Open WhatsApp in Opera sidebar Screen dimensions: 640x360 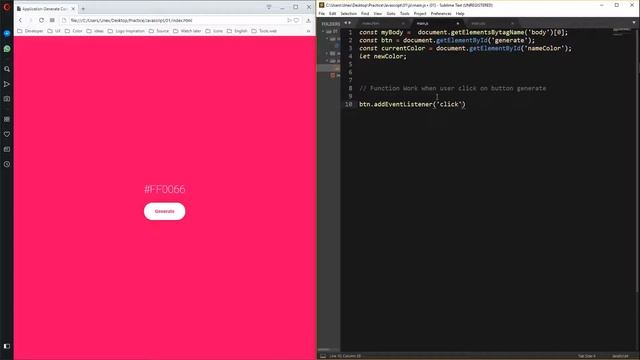7,49
